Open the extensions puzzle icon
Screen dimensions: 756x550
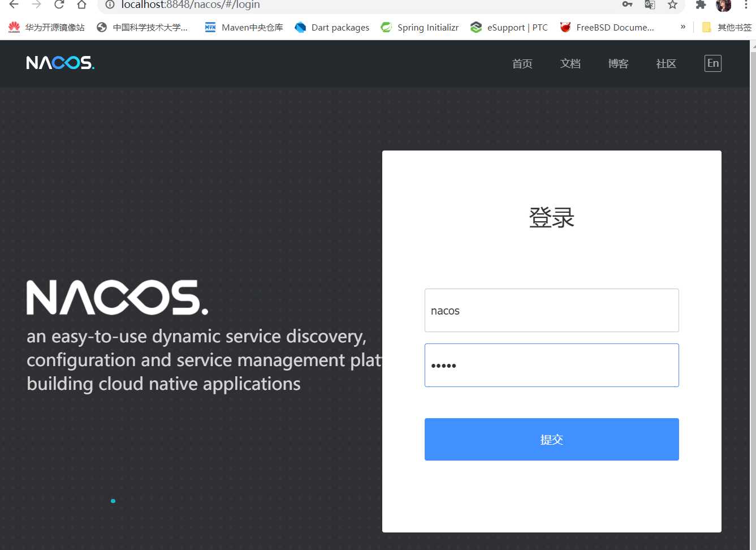701,5
